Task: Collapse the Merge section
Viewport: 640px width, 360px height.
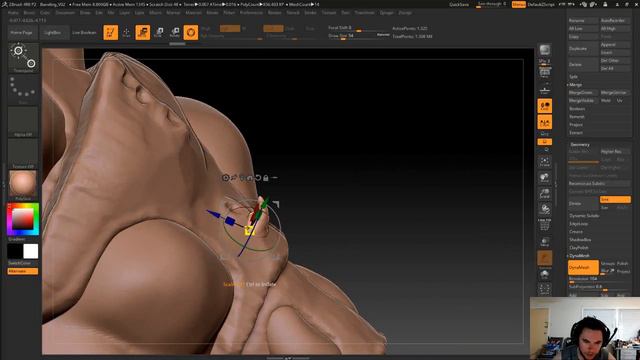Action: pyautogui.click(x=576, y=84)
